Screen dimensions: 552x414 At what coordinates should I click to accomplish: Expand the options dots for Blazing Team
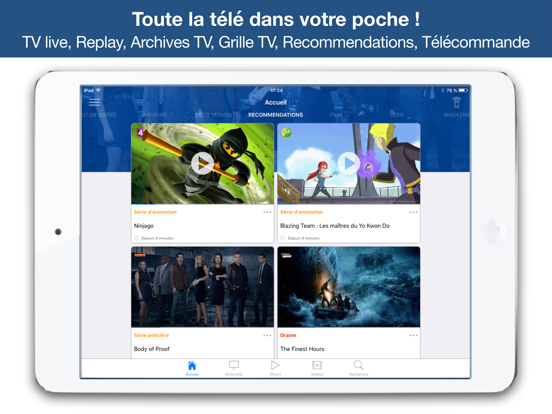pyautogui.click(x=413, y=212)
